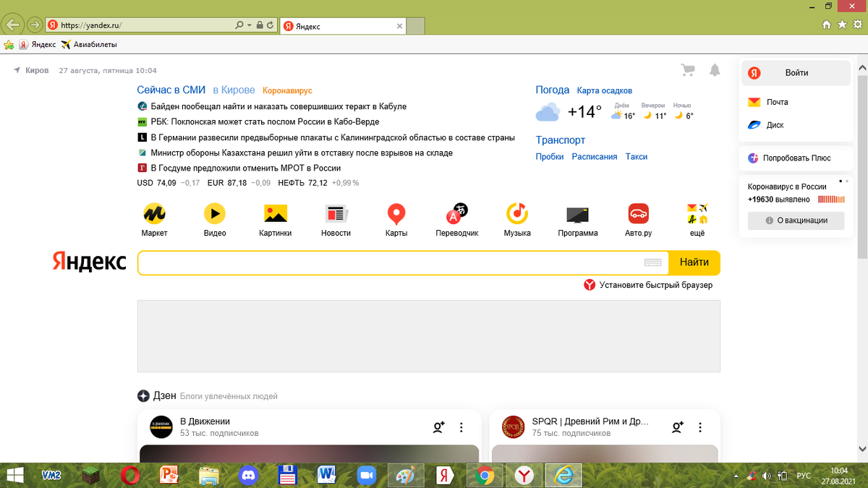
Task: Subscribe to SPQR channel icon
Action: (677, 427)
